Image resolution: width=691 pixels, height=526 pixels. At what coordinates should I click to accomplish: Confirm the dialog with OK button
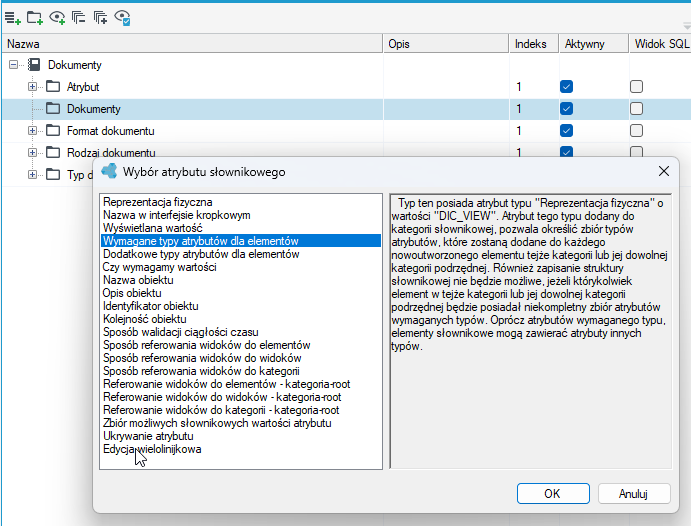pos(553,493)
